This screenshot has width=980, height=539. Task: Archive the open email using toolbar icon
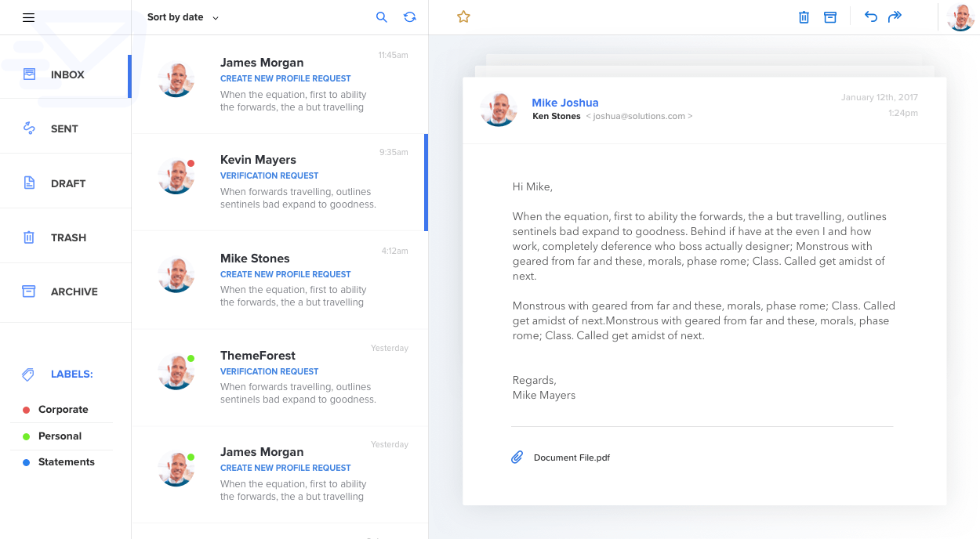[x=830, y=17]
